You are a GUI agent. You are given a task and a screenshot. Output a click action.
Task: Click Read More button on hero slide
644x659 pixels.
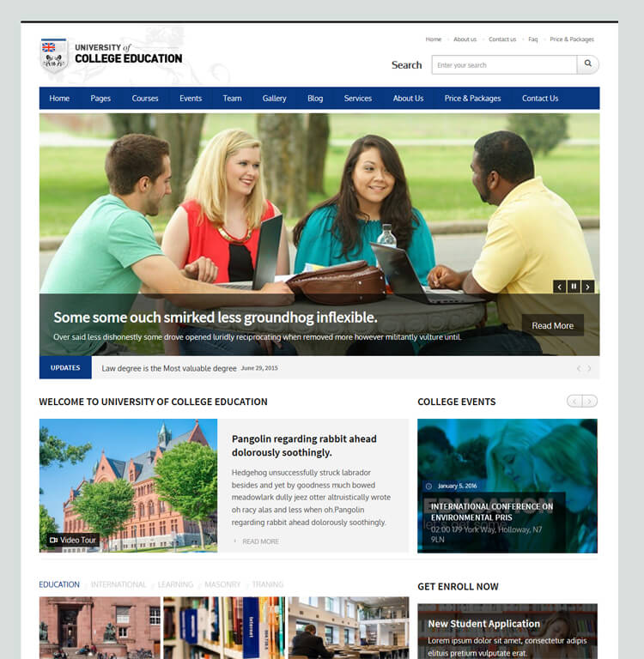[553, 325]
